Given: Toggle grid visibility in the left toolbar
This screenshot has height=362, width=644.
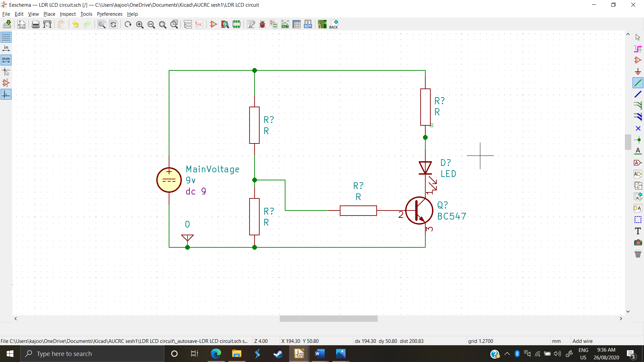Looking at the screenshot, I should coord(6,37).
